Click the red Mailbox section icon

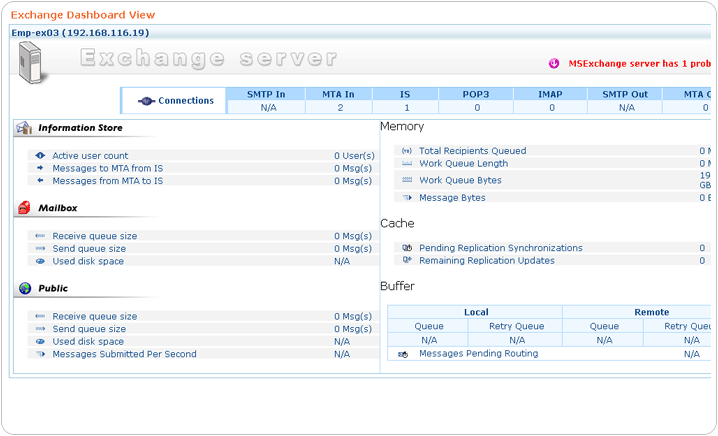[x=24, y=208]
